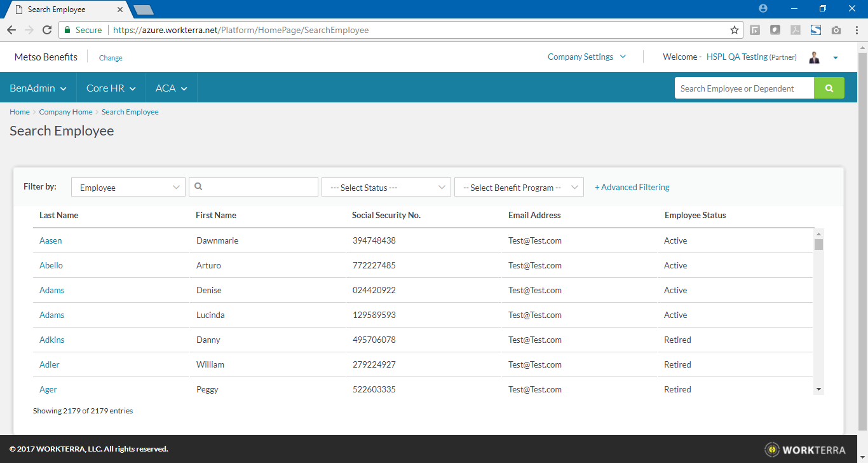868x463 pixels.
Task: Click the green search magnifier button
Action: point(829,88)
